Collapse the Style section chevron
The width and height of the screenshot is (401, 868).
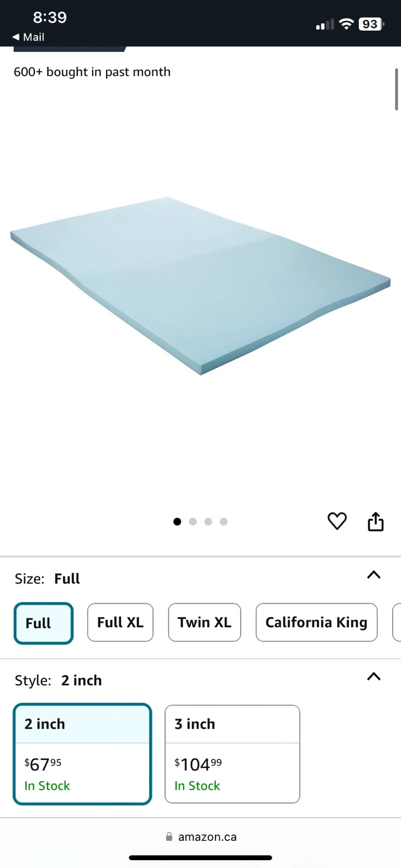tap(374, 676)
